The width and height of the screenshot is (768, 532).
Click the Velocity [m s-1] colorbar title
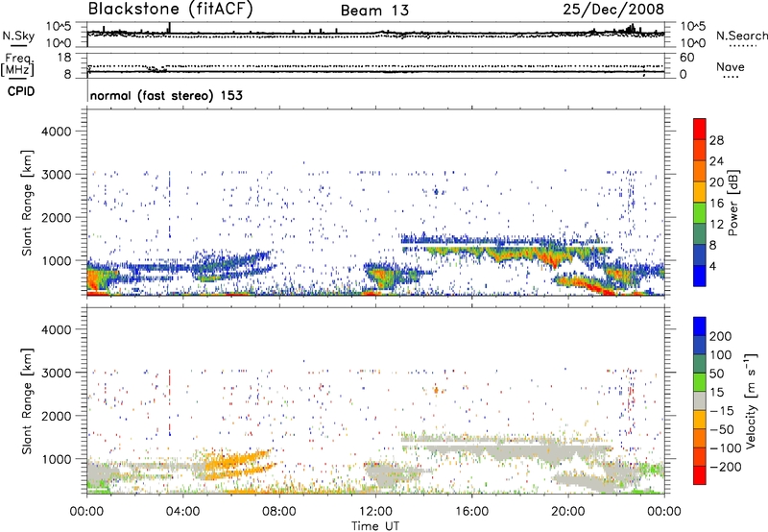point(751,400)
